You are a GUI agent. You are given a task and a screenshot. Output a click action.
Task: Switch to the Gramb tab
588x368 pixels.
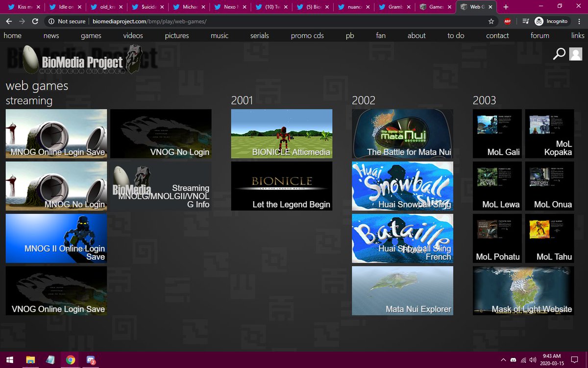coord(395,7)
